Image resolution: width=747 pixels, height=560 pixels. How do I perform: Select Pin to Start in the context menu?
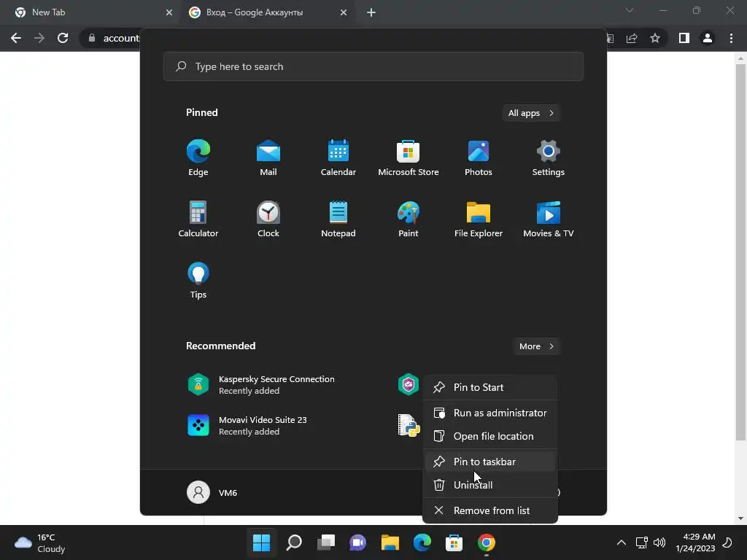(x=490, y=387)
